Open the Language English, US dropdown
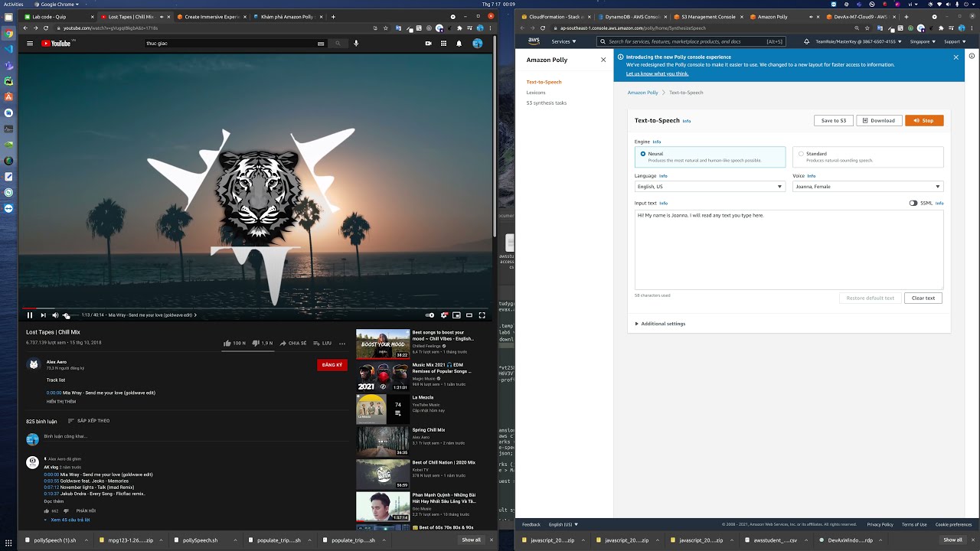The image size is (980, 551). 710,187
